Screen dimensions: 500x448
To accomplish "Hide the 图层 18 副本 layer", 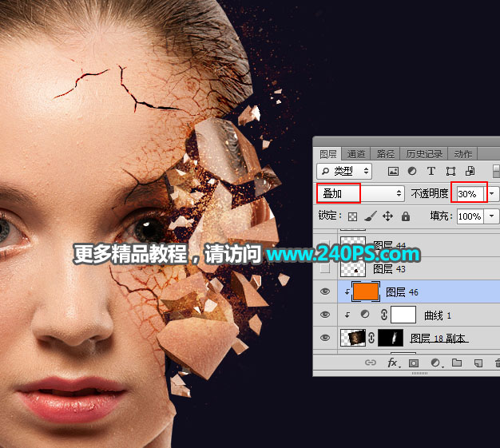I will tap(325, 337).
